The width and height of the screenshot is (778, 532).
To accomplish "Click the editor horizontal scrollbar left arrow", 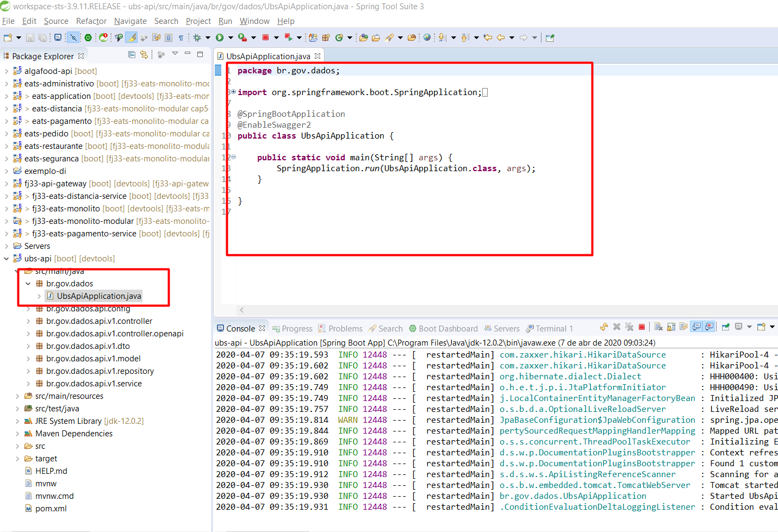I will pyautogui.click(x=242, y=310).
